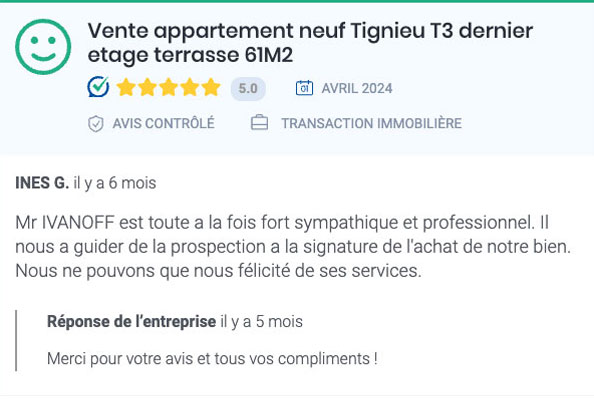The width and height of the screenshot is (594, 420).
Task: Click the TRANSACTION IMMOBILIÈRE label
Action: [371, 123]
